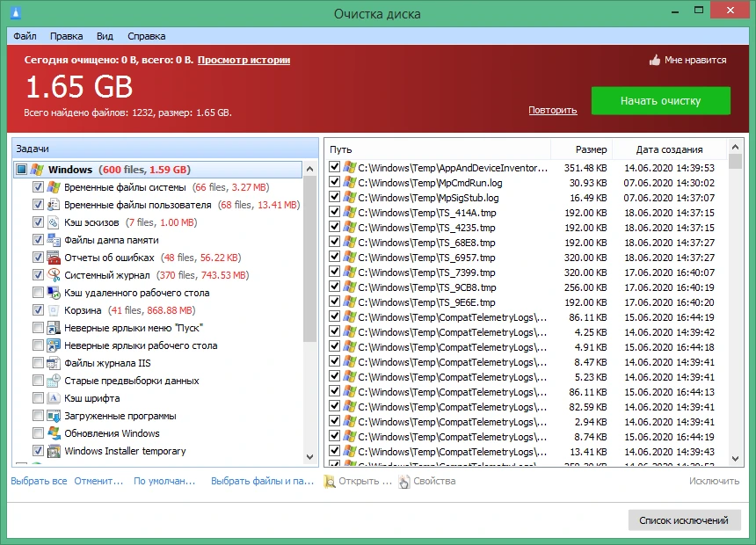The image size is (756, 545).
Task: Click the Отменит… link
Action: point(98,482)
